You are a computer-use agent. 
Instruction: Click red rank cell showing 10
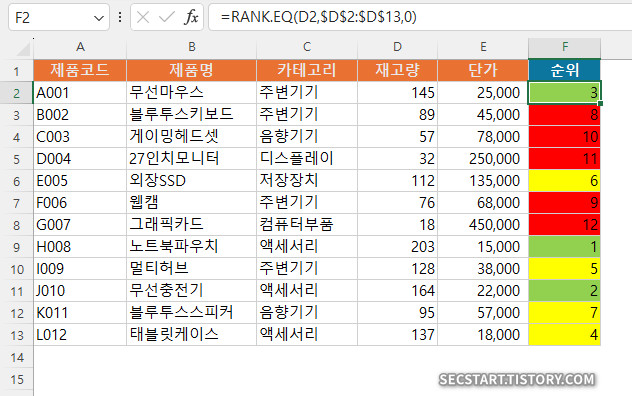(x=565, y=137)
